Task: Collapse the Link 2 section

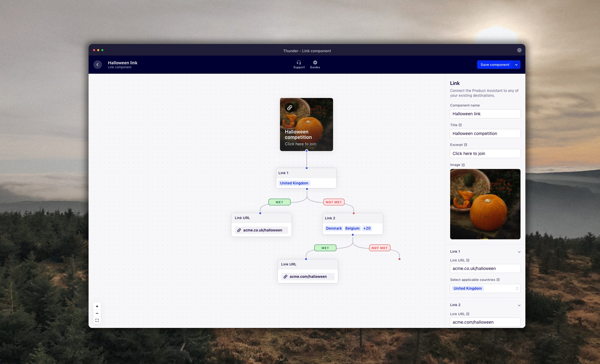Action: coord(519,305)
